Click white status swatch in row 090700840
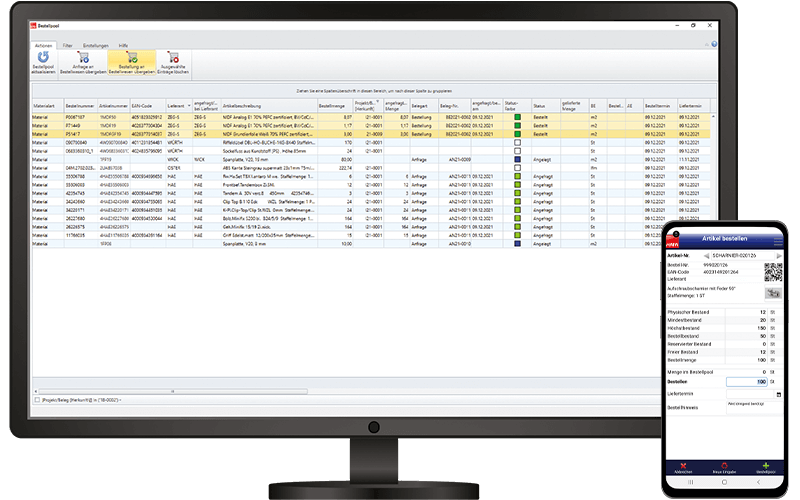Screen dimensions: 800x500 [517, 143]
